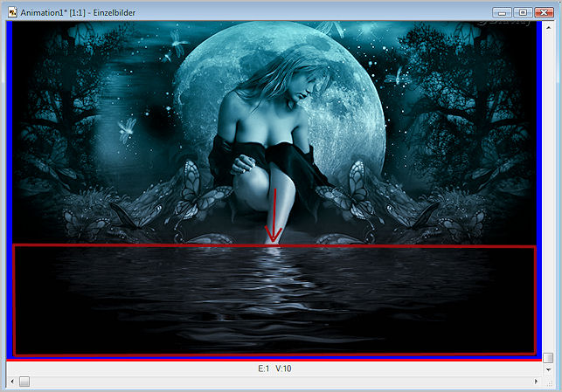
Task: Click the vertical scrollbar down arrow
Action: point(548,369)
